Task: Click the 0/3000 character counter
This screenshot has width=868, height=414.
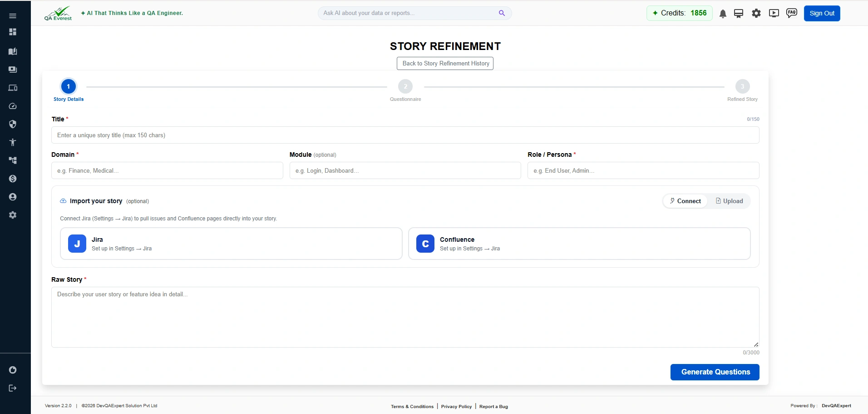Action: [751, 353]
